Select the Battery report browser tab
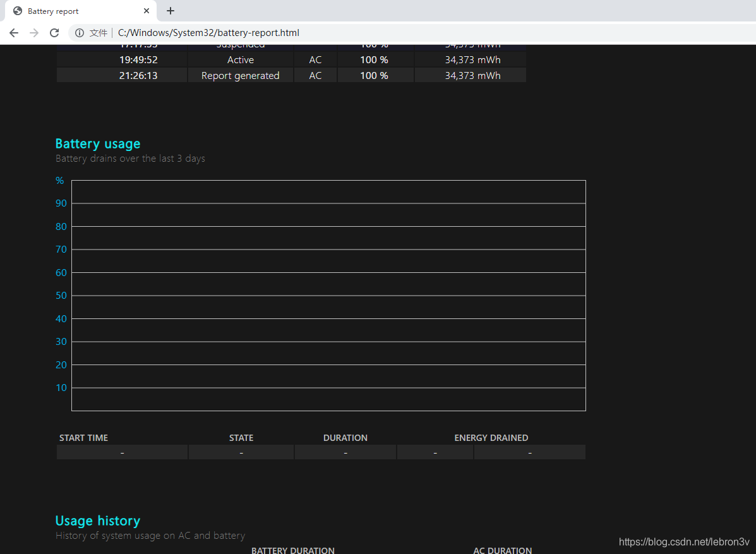Viewport: 756px width, 554px height. pyautogui.click(x=76, y=11)
